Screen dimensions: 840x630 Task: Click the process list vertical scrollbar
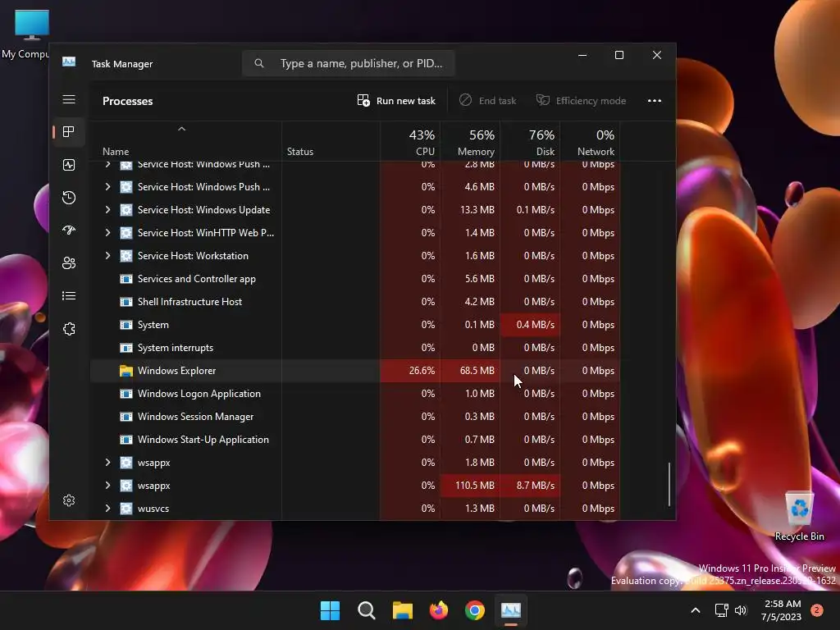(x=669, y=484)
